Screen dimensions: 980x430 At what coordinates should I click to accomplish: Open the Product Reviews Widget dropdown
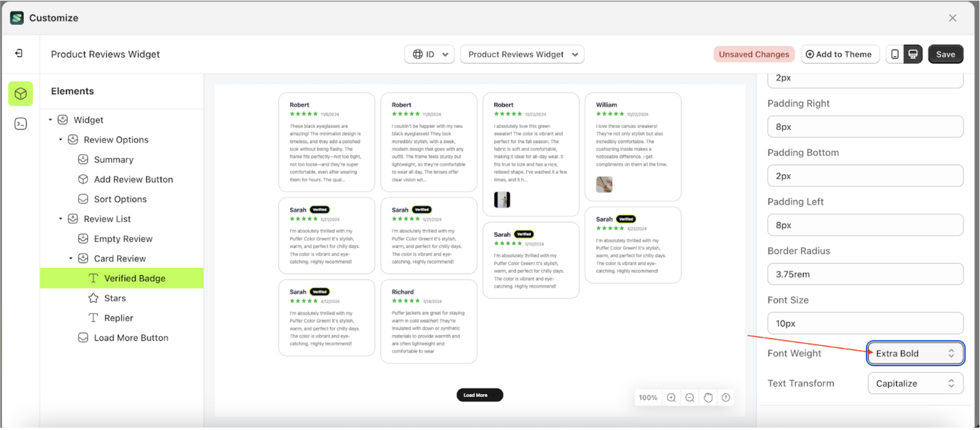click(x=522, y=54)
